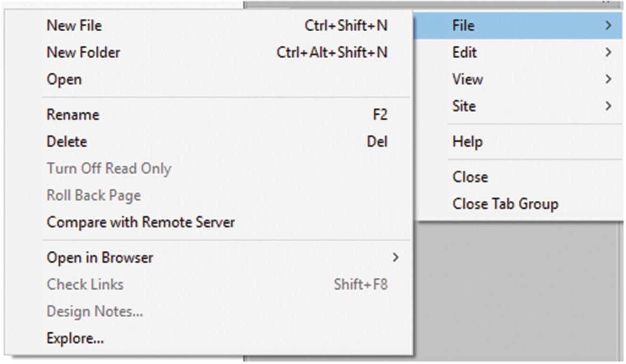Choose the New Folder menu entry
The height and width of the screenshot is (364, 626).
[83, 53]
